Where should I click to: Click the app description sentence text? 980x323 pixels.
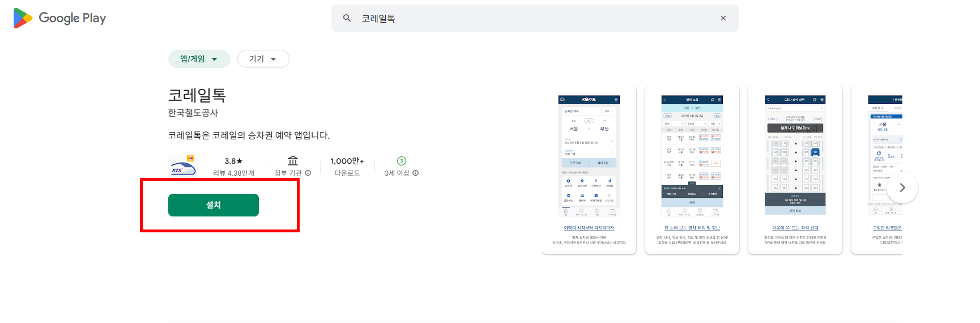pos(249,135)
